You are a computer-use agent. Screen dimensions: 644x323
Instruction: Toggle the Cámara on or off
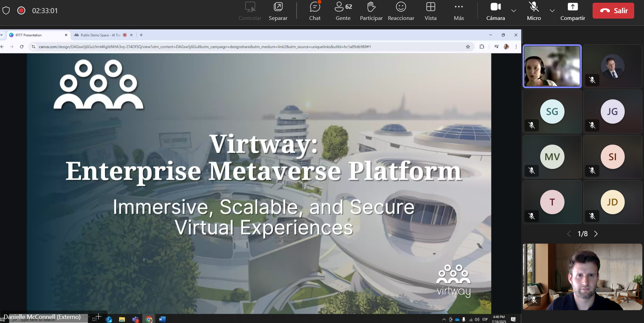tap(496, 11)
